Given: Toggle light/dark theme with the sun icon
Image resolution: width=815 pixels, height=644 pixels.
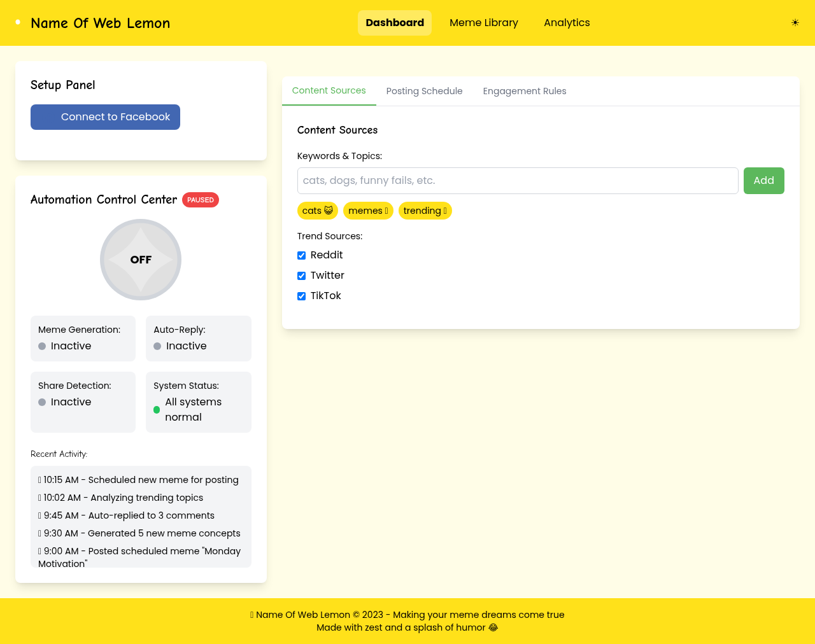Looking at the screenshot, I should (x=795, y=22).
